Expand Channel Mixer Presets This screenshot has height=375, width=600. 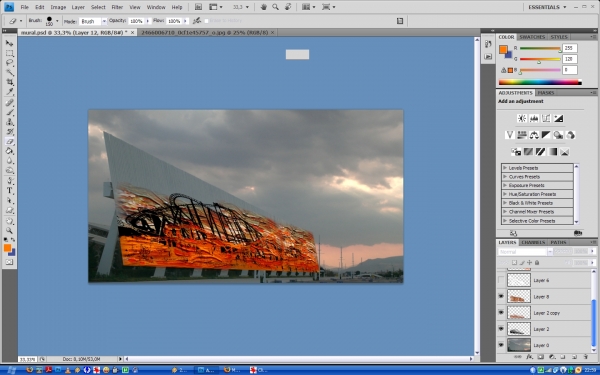pyautogui.click(x=505, y=212)
